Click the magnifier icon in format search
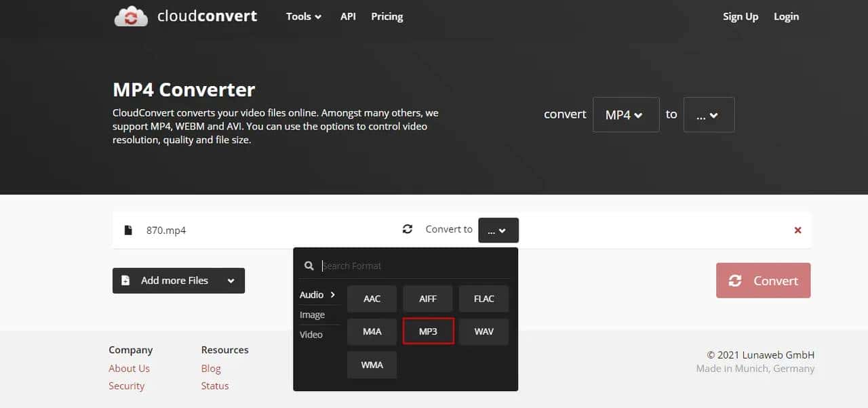The height and width of the screenshot is (408, 868). [309, 266]
